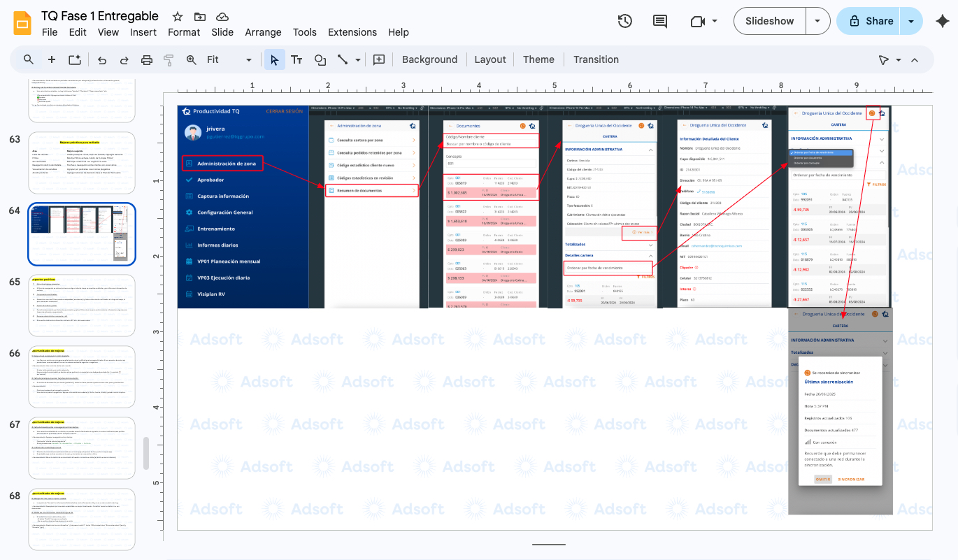Viewport: 958px width, 560px height.
Task: Hide the menus with collapse chevron
Action: coord(915,59)
